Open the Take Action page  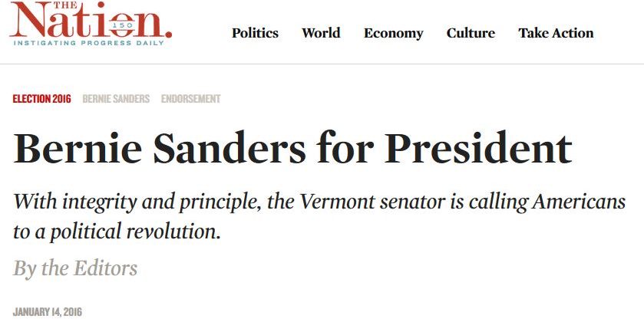point(556,33)
